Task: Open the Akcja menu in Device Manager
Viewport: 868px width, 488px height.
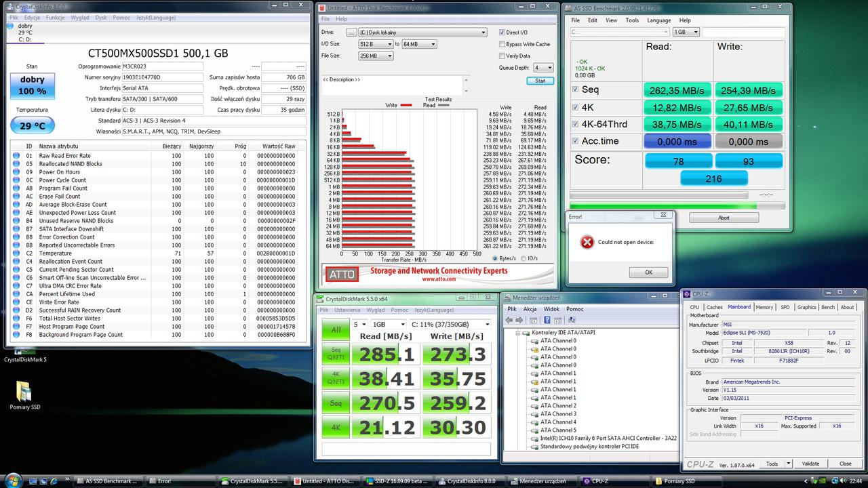Action: click(530, 309)
